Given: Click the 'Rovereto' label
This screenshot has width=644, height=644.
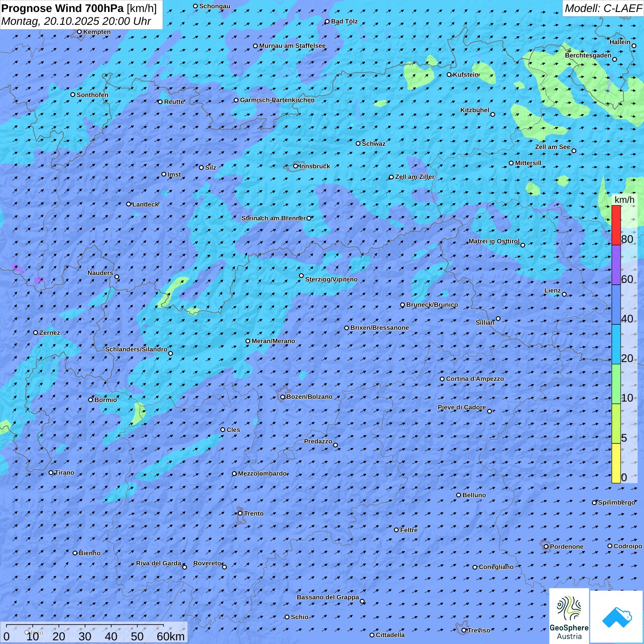Looking at the screenshot, I should [207, 563].
